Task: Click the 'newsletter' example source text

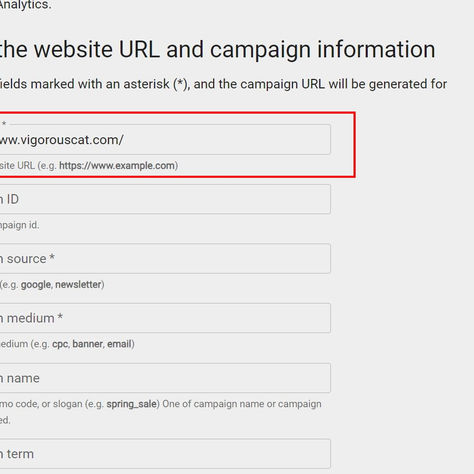Action: (78, 284)
